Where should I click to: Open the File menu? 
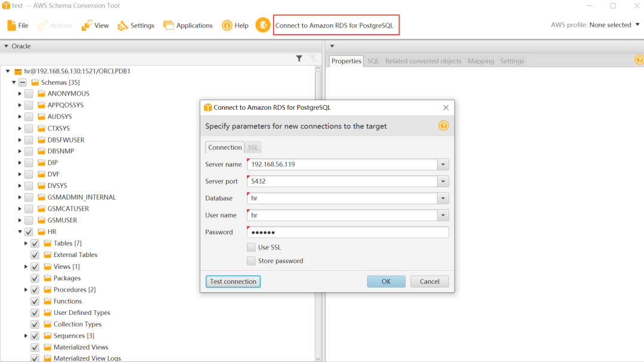(x=18, y=26)
